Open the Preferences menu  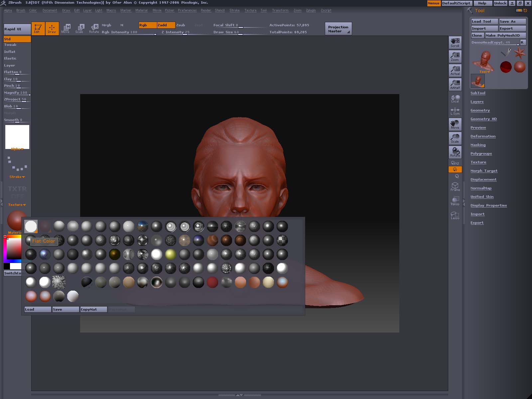coord(187,10)
